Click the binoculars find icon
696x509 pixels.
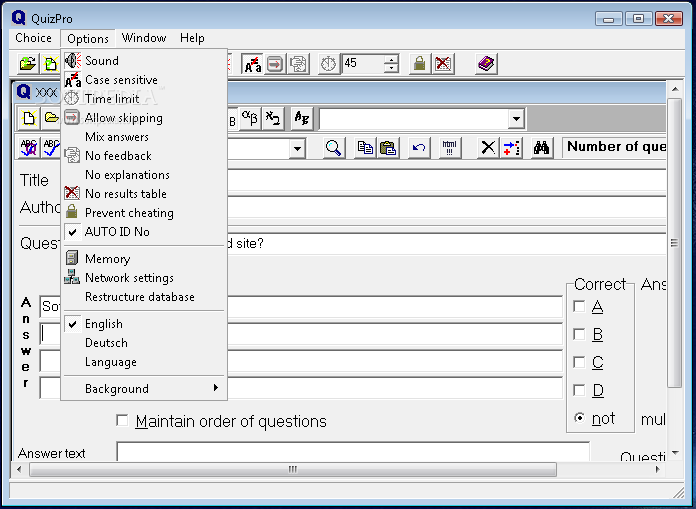click(x=542, y=147)
